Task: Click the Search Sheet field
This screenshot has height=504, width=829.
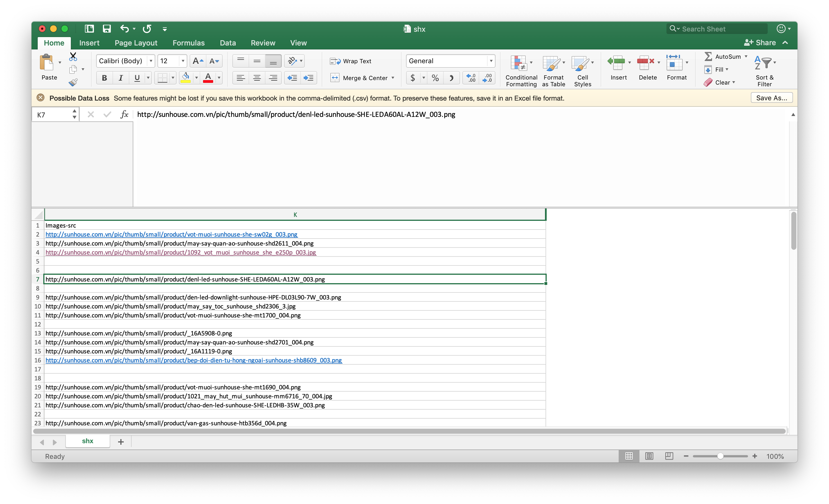Action: coord(720,29)
